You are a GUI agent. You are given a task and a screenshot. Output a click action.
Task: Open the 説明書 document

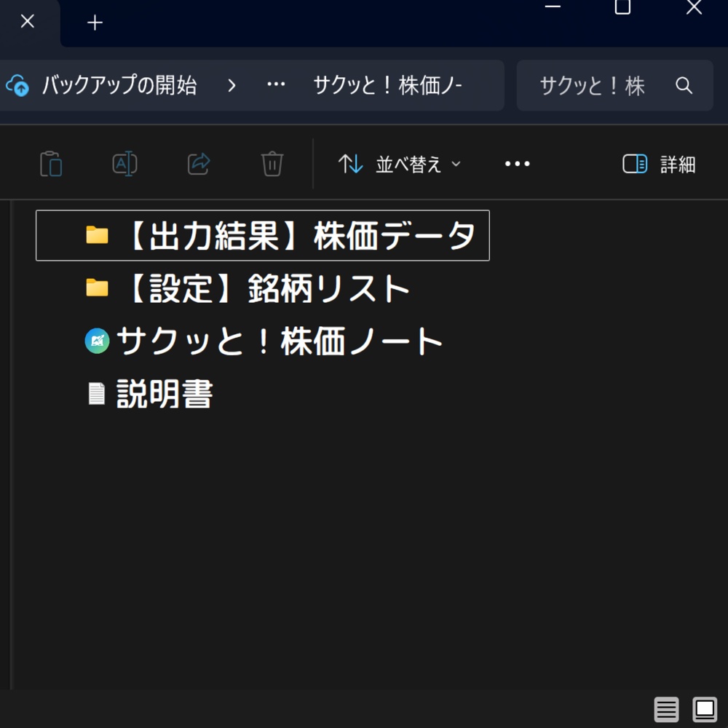coord(164,392)
